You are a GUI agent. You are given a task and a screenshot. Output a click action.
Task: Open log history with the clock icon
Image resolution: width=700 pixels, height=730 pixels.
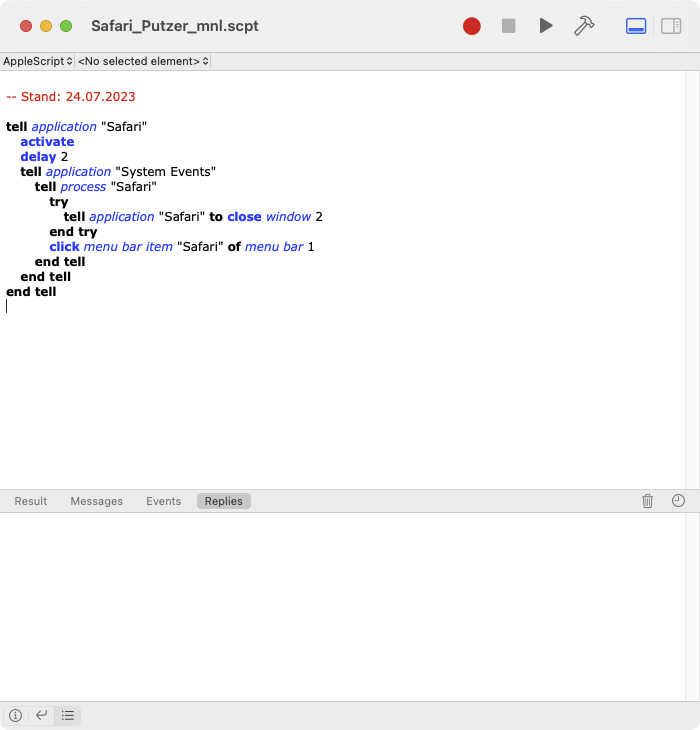pyautogui.click(x=678, y=500)
